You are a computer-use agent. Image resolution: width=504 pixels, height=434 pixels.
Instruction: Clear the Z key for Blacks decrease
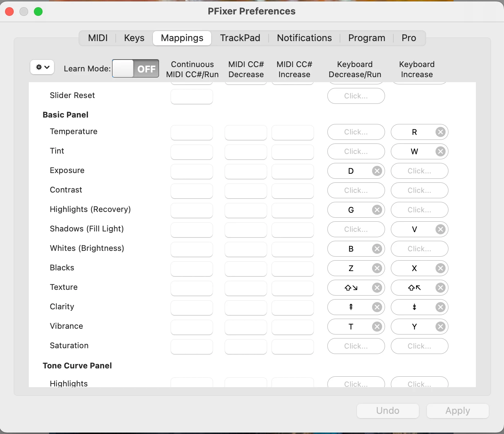(377, 268)
